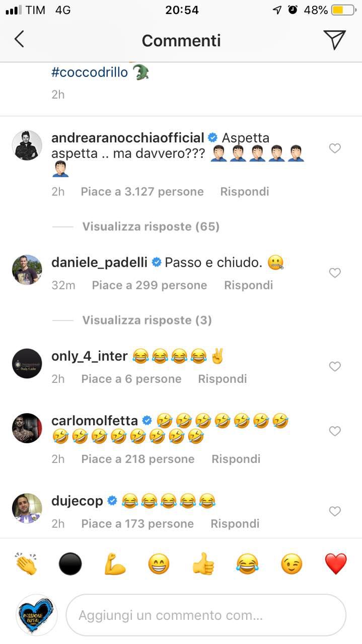Viewport: 362px width, 644px height.
Task: Like daniele_padelli's comment with heart
Action: tap(335, 273)
